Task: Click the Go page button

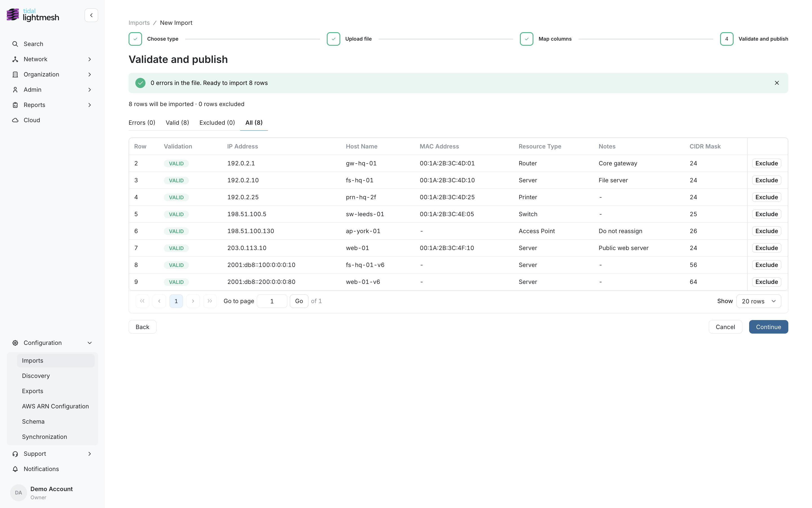Action: [299, 301]
